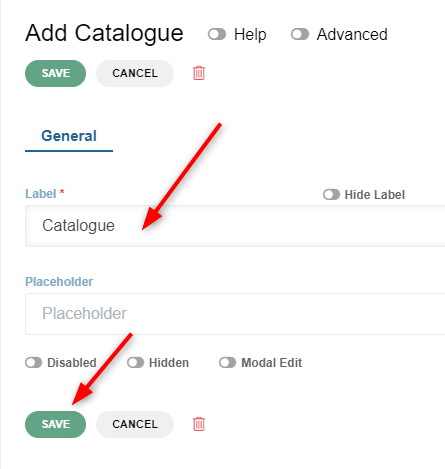Click the Add Catalogue heading
Screen dimensions: 445x469
pyautogui.click(x=104, y=33)
